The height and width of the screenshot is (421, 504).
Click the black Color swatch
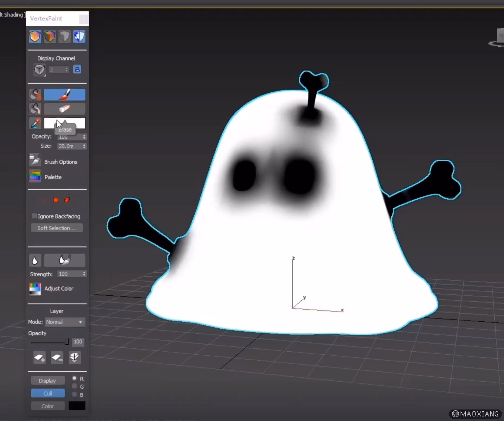[77, 406]
